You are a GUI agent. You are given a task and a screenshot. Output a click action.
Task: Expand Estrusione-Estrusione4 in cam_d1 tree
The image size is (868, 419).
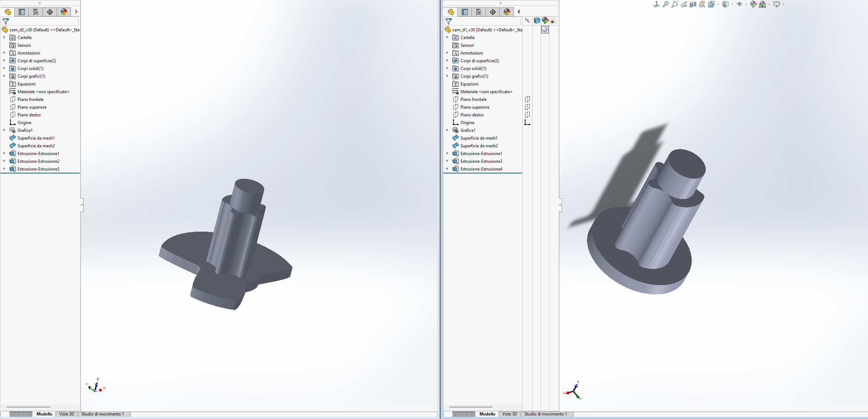click(x=447, y=169)
